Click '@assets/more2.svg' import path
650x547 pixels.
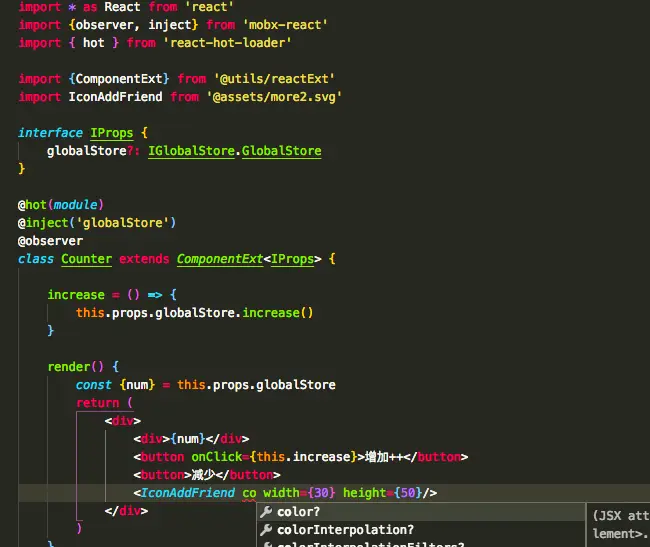click(274, 97)
